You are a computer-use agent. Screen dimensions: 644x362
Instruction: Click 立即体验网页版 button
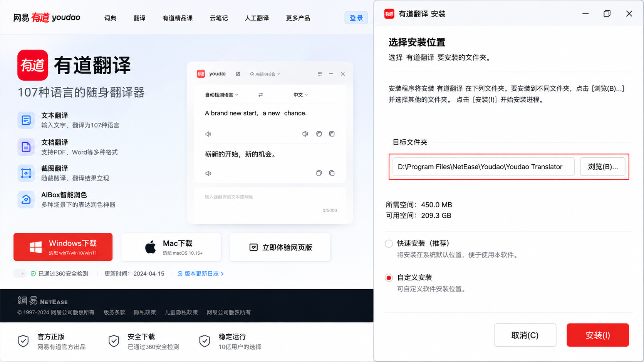(280, 247)
